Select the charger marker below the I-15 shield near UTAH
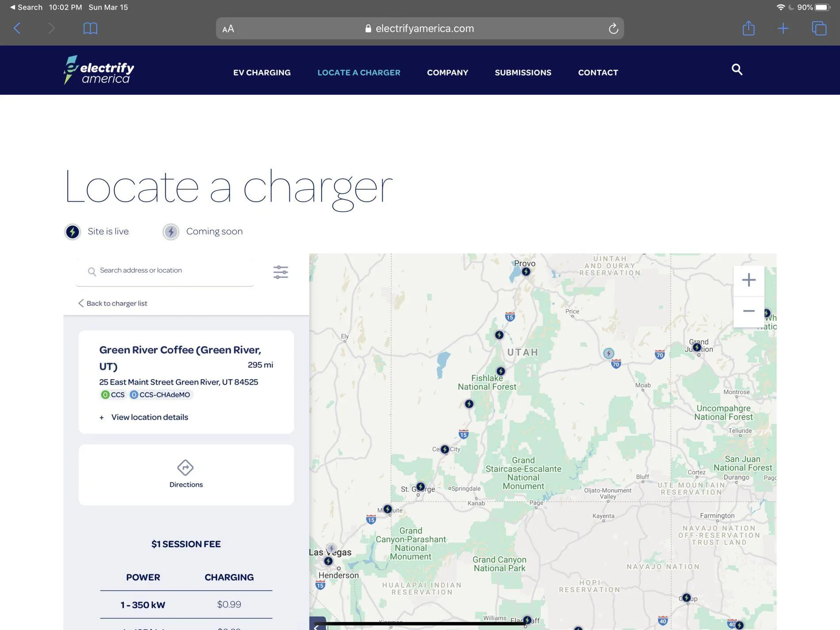Viewport: 840px width, 630px height. [499, 335]
